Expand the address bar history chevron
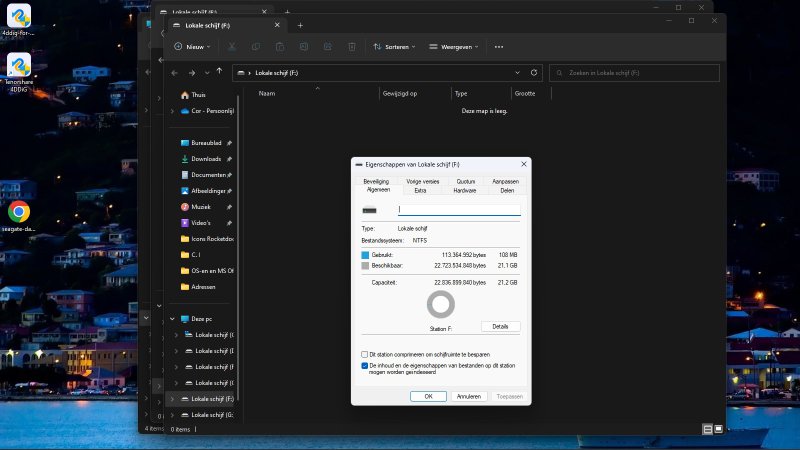The image size is (800, 450). point(517,72)
